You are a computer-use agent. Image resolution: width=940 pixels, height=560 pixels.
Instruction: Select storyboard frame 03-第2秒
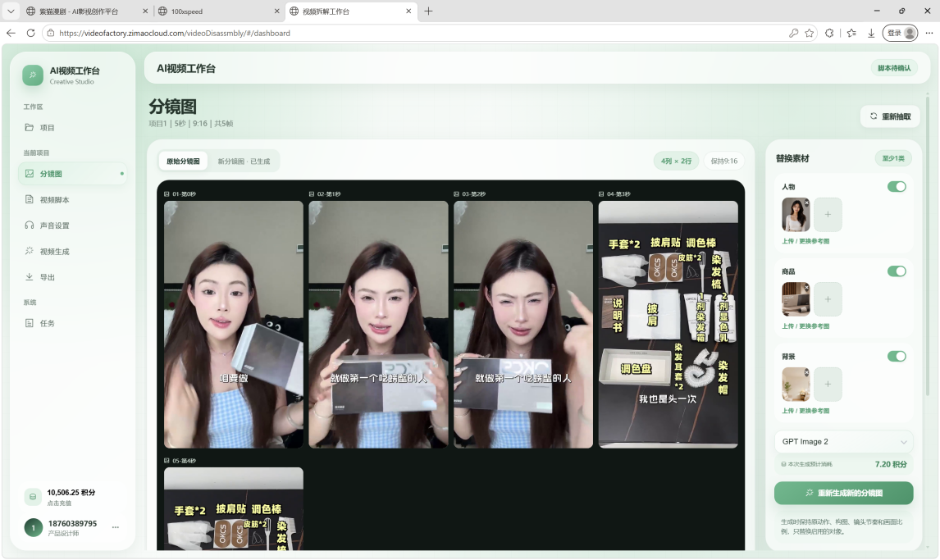click(x=523, y=324)
